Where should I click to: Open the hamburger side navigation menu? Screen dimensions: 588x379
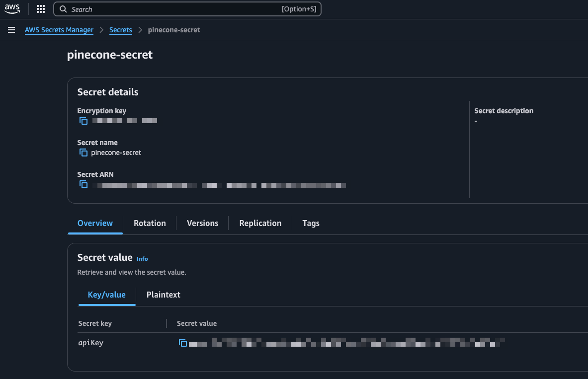coord(11,30)
